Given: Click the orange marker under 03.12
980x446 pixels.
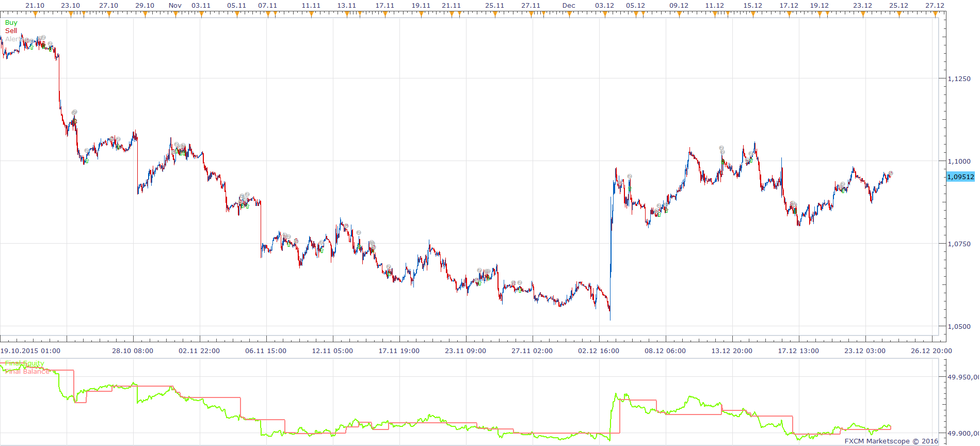Looking at the screenshot, I should (x=605, y=14).
